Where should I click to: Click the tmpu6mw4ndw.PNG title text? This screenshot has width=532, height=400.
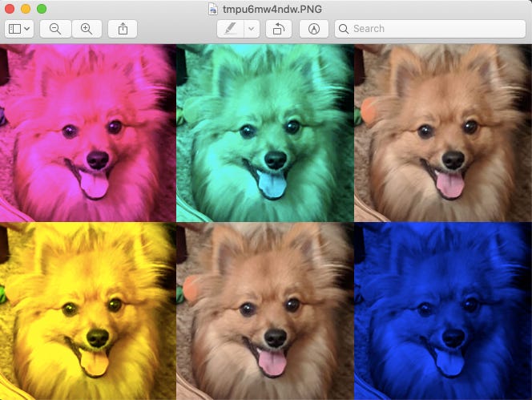[x=272, y=9]
